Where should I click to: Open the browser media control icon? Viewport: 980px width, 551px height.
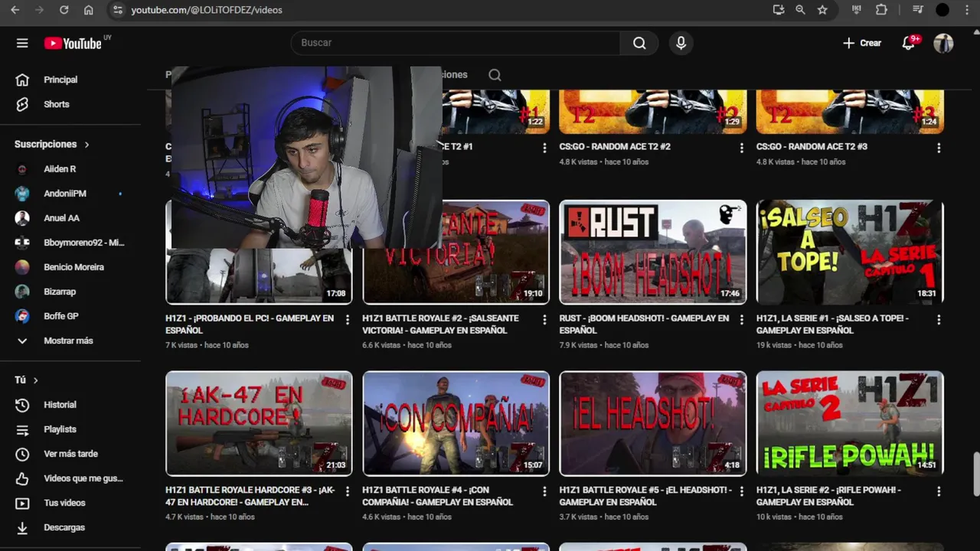tap(918, 10)
